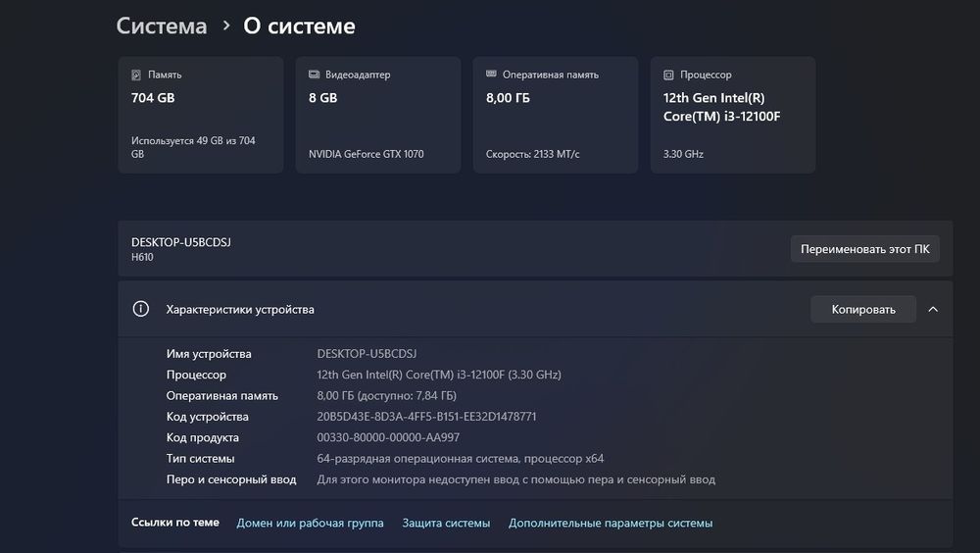Viewport: 980px width, 553px height.
Task: Click Используется 49 GB из 704 GB text
Action: (x=193, y=147)
